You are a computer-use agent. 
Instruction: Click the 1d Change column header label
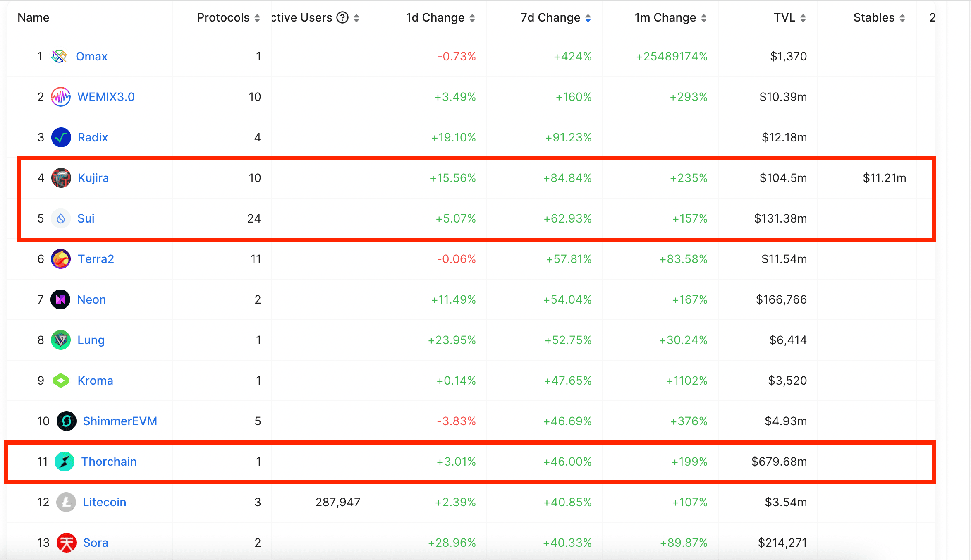point(435,17)
